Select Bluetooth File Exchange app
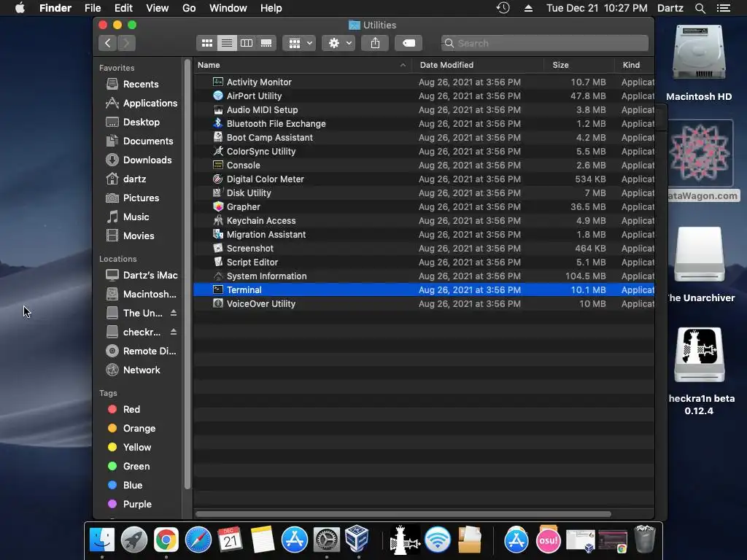Viewport: 747px width, 560px height. pos(424,123)
